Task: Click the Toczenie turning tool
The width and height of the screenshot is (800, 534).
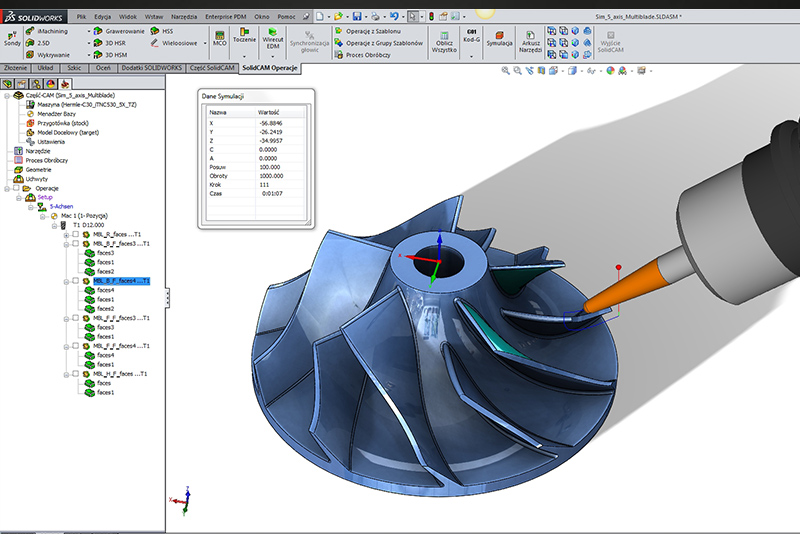Action: pos(244,35)
